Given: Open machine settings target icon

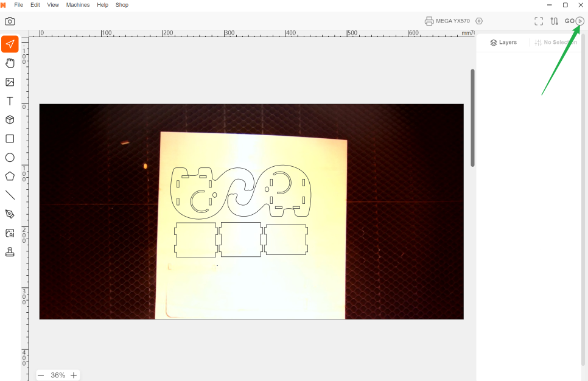Looking at the screenshot, I should pyautogui.click(x=479, y=21).
